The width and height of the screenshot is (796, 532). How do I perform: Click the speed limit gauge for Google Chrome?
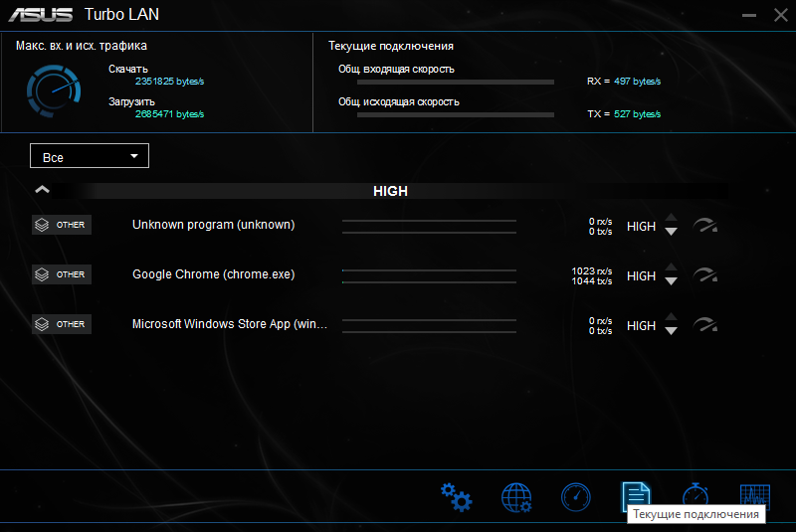click(705, 274)
